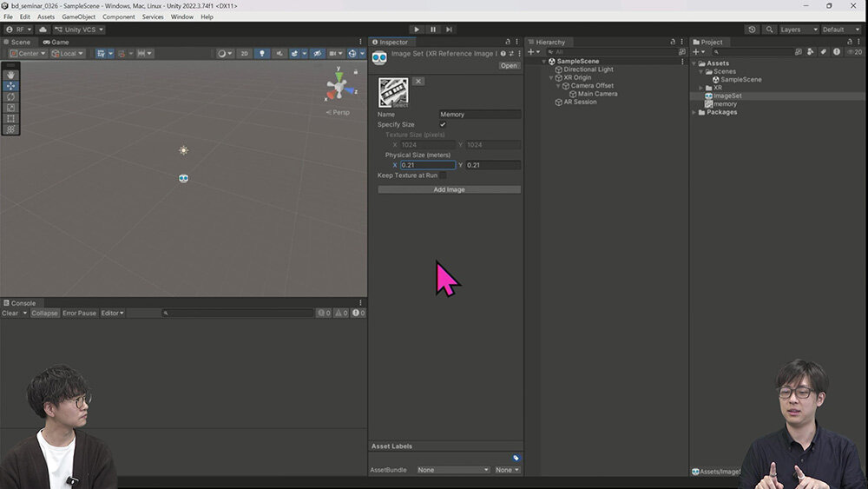Open the AssetBundle None dropdown
The height and width of the screenshot is (489, 868).
452,470
